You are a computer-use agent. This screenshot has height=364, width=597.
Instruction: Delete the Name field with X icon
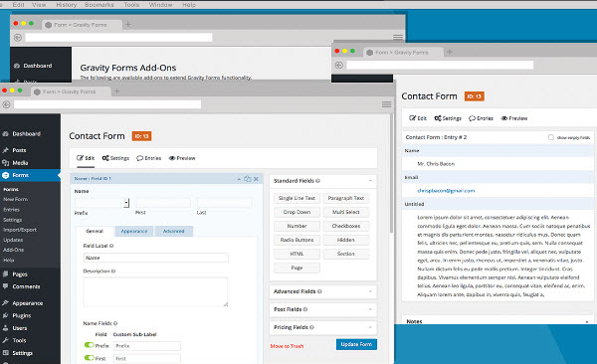pos(256,179)
